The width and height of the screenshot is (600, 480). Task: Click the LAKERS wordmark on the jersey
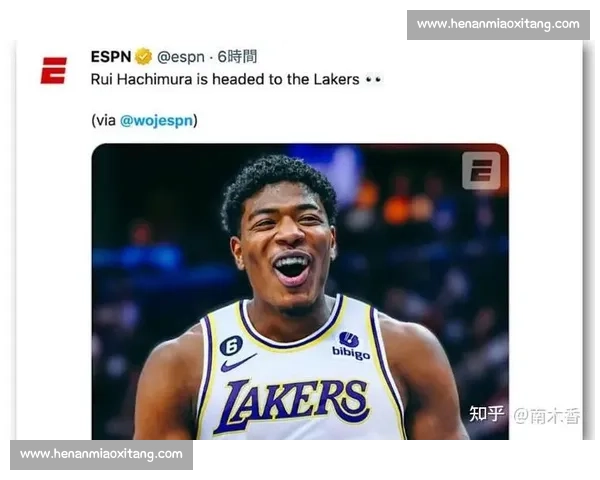point(291,403)
